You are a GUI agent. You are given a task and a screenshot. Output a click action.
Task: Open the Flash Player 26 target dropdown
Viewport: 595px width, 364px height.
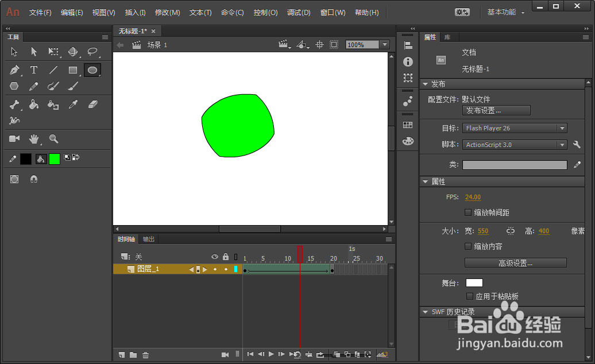click(562, 128)
